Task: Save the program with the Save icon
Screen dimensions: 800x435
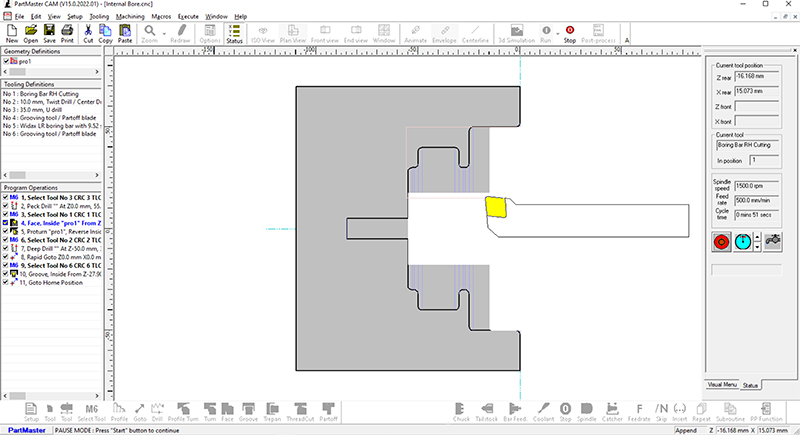Action: (x=49, y=35)
